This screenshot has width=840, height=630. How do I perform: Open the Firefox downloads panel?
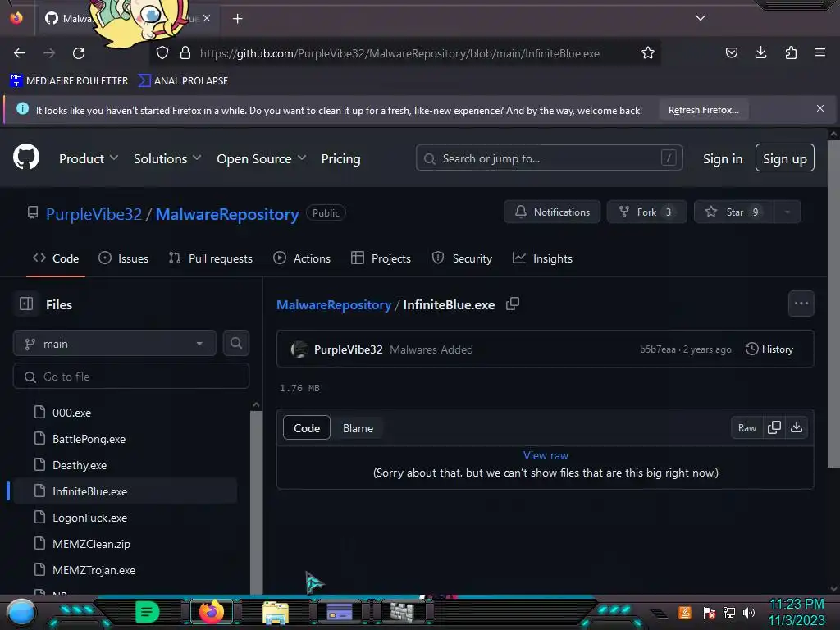[x=760, y=52]
